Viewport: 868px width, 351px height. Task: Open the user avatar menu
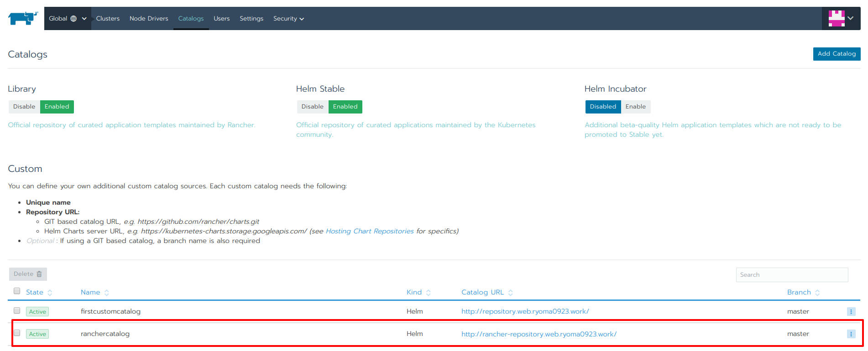(841, 18)
